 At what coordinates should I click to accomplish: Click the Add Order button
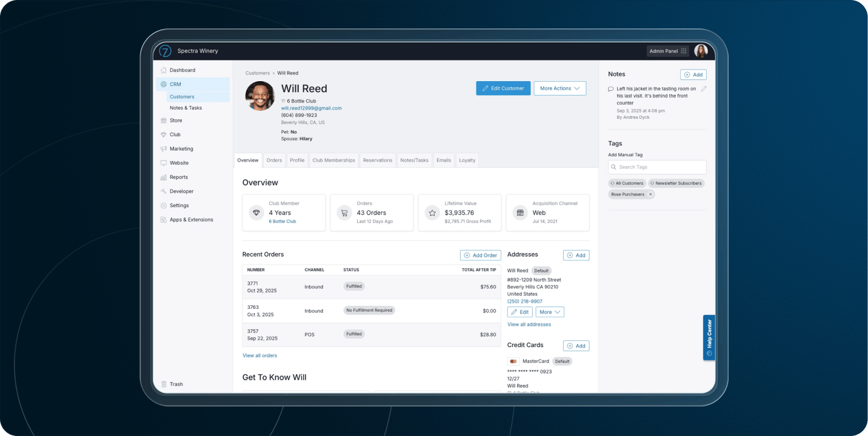tap(481, 255)
